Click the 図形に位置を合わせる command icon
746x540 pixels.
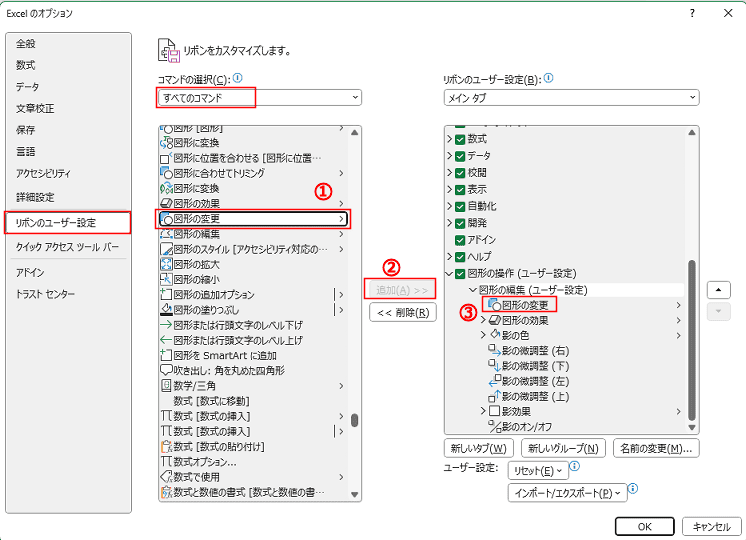point(166,158)
